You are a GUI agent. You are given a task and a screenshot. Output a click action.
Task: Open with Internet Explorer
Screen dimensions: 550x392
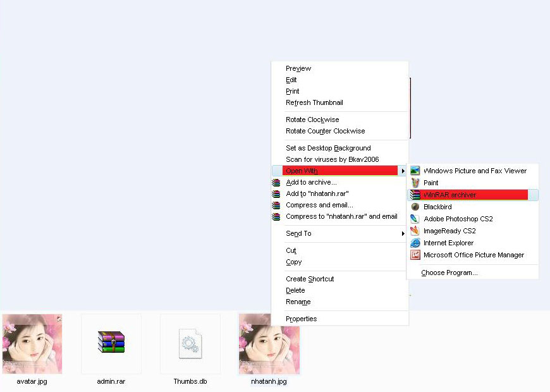coord(473,243)
